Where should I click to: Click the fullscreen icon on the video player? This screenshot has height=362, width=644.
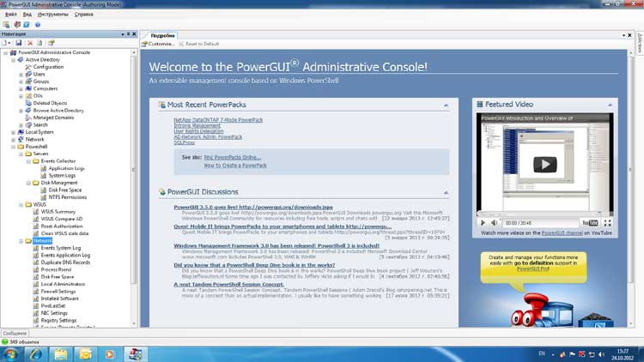607,223
